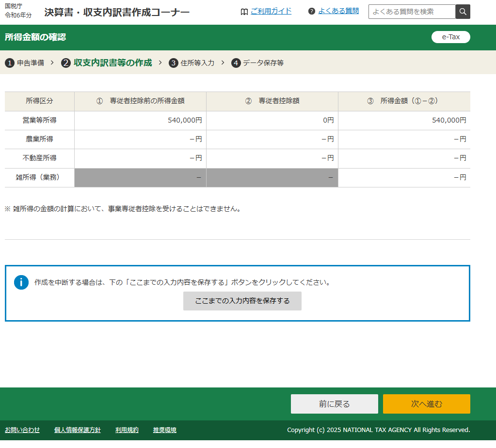The width and height of the screenshot is (496, 448).
Task: Click step 4 circle icon データ保存等
Action: (236, 63)
